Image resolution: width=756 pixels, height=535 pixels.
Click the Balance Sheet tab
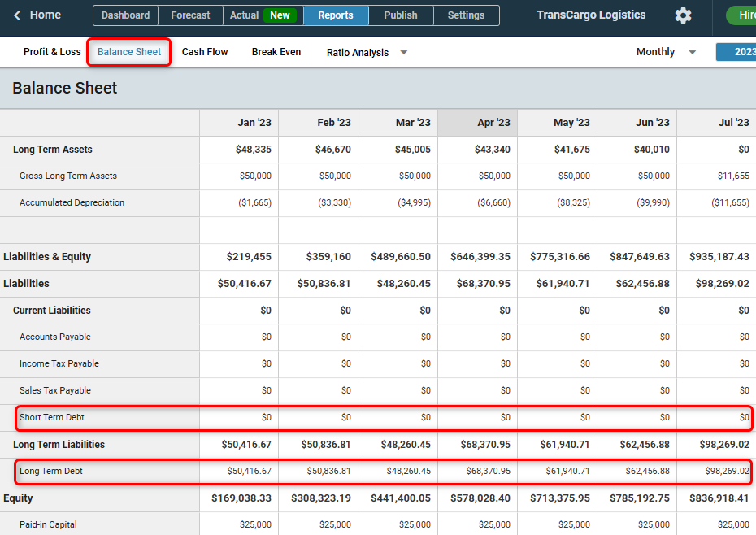click(x=129, y=52)
